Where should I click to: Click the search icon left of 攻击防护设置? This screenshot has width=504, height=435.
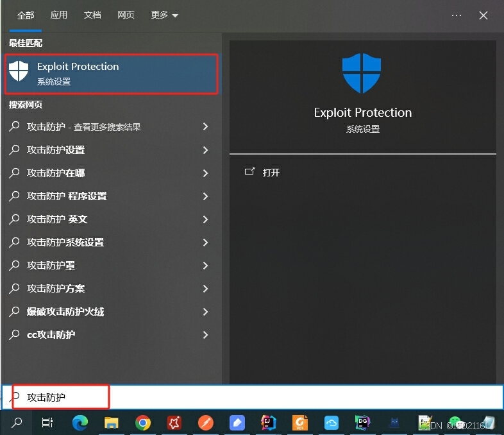[x=14, y=150]
